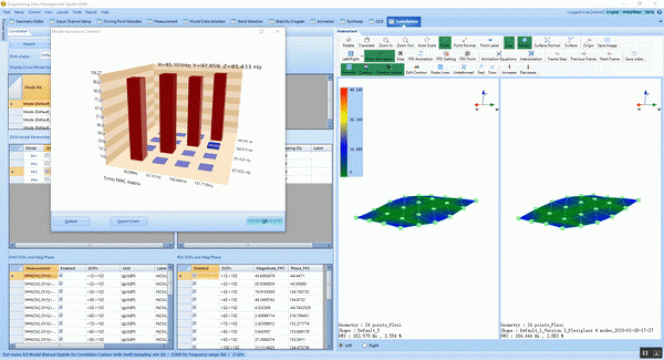Click the FFD Point icon
The width and height of the screenshot is (664, 360).
pos(468,55)
